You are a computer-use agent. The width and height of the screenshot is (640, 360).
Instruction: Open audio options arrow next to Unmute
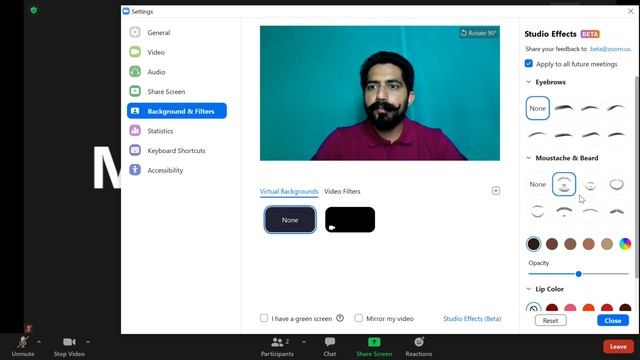39,342
